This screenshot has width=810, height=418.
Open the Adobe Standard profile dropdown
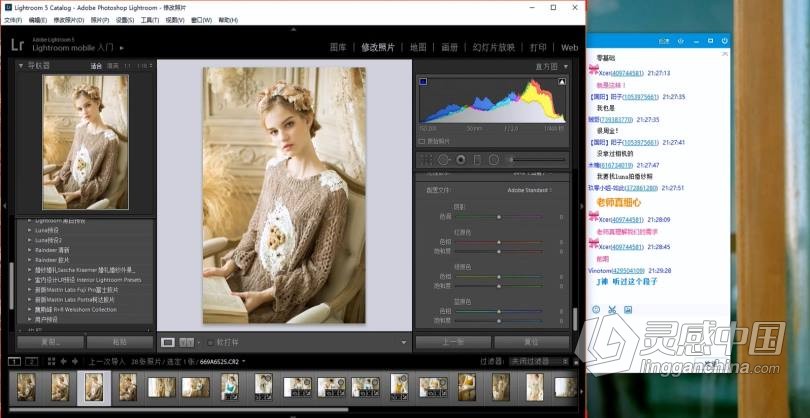pos(529,190)
